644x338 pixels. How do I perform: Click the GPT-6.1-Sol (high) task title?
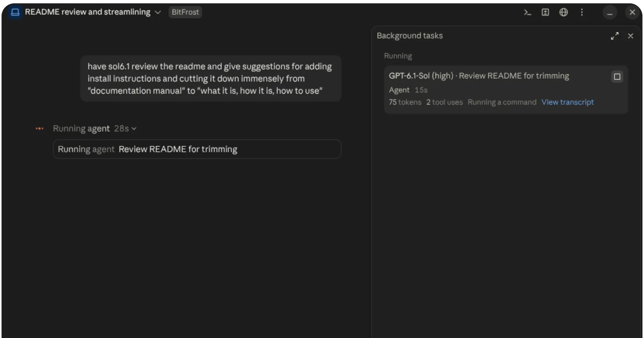coord(479,76)
